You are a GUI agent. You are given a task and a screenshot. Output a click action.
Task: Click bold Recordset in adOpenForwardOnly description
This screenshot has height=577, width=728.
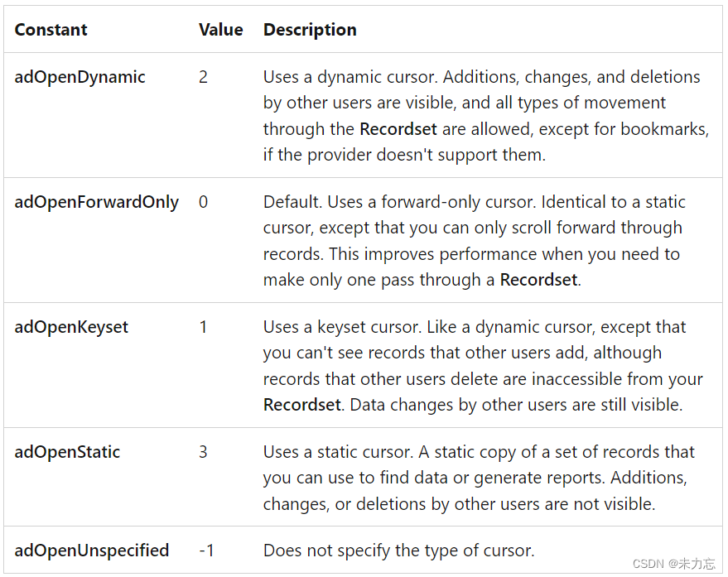click(x=538, y=280)
